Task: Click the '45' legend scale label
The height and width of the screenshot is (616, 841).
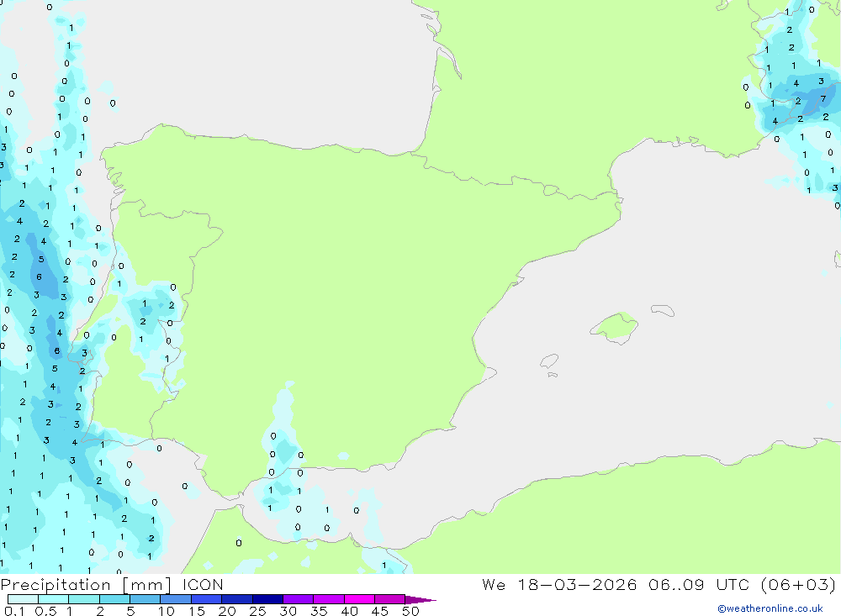Action: click(380, 611)
